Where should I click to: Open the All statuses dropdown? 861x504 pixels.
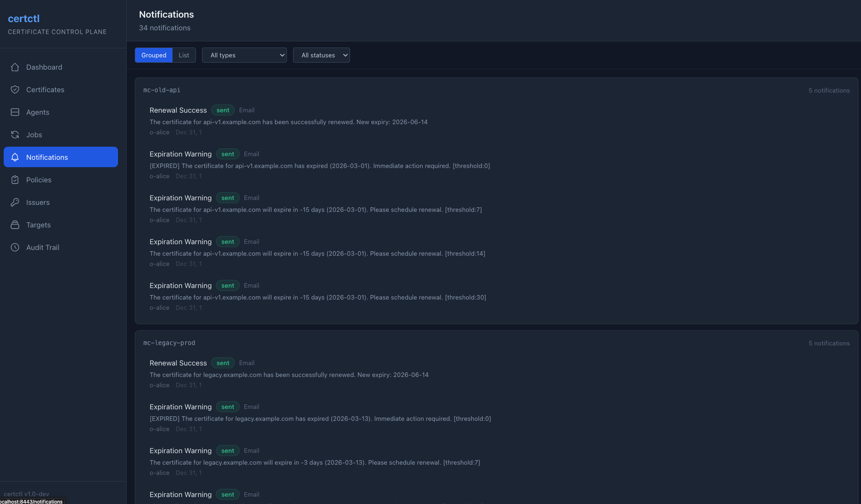click(x=321, y=55)
